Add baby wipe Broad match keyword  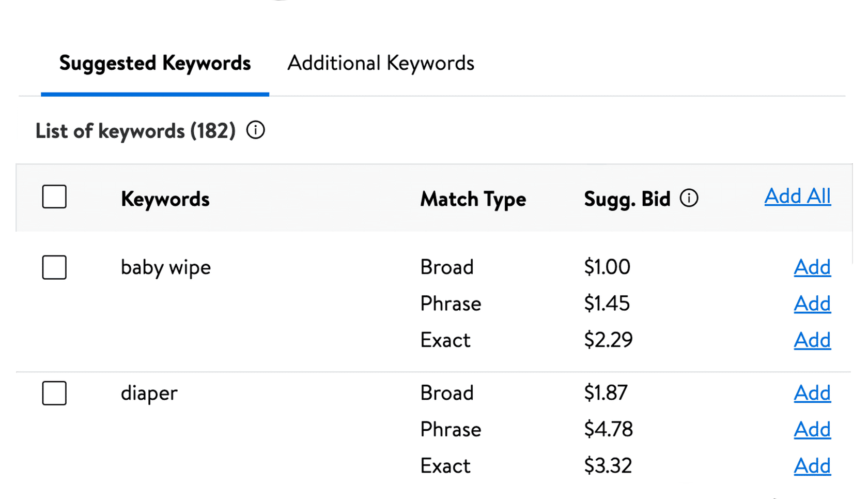pos(812,267)
